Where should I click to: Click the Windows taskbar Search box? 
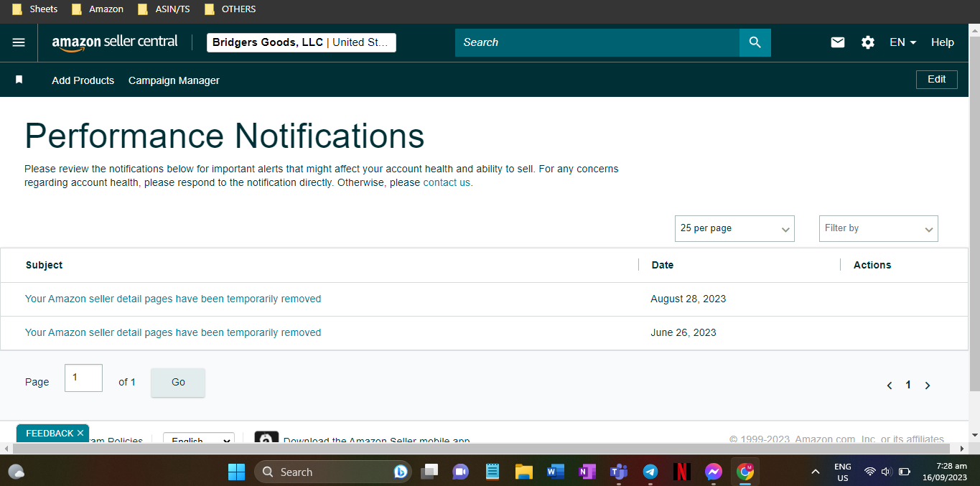point(333,472)
